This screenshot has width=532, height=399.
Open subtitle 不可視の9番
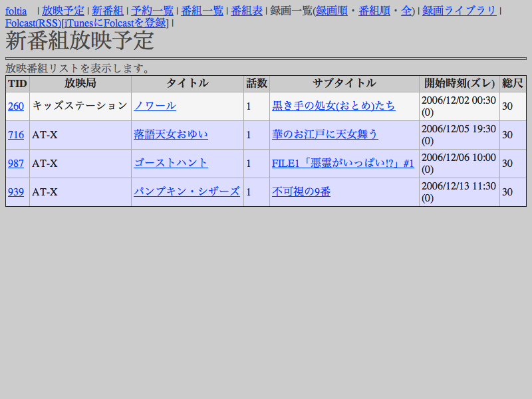pyautogui.click(x=301, y=192)
